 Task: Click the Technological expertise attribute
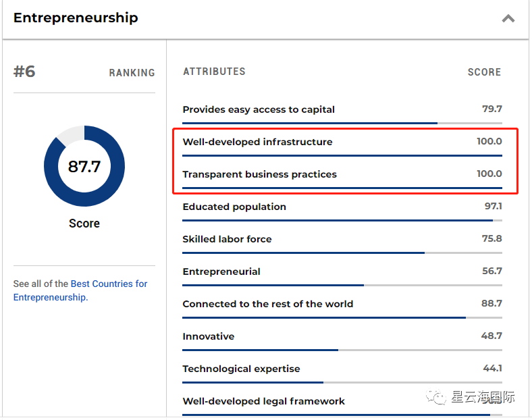point(241,369)
